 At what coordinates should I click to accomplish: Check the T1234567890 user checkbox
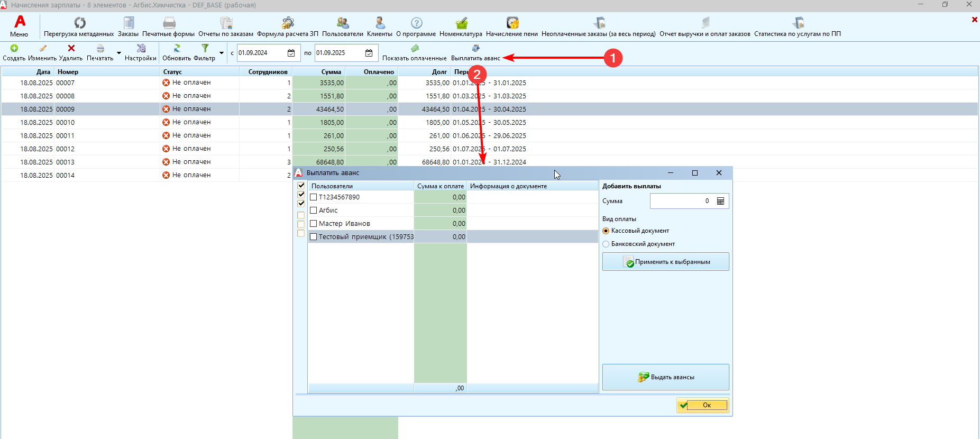[x=313, y=197]
